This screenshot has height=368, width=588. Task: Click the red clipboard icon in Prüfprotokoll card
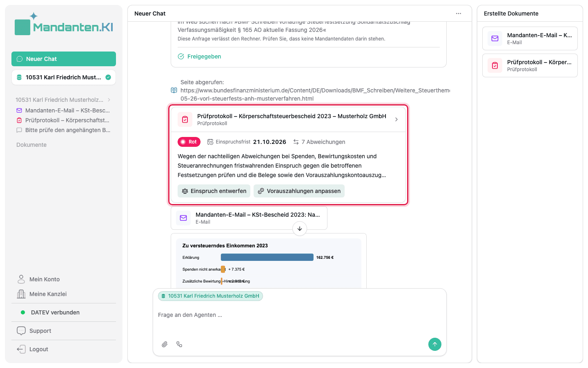(185, 119)
